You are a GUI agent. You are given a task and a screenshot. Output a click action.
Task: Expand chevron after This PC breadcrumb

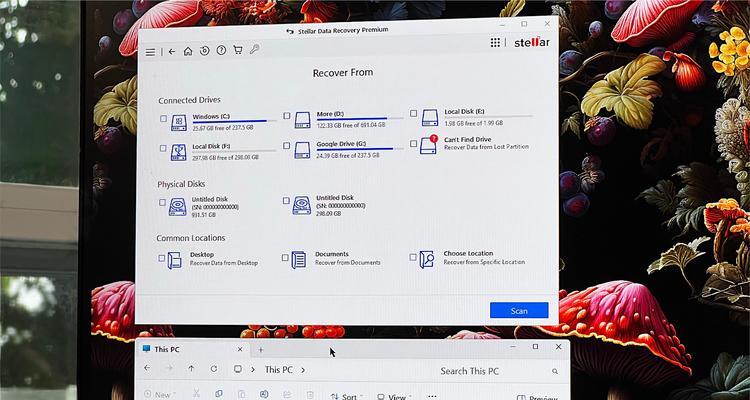coord(303,370)
